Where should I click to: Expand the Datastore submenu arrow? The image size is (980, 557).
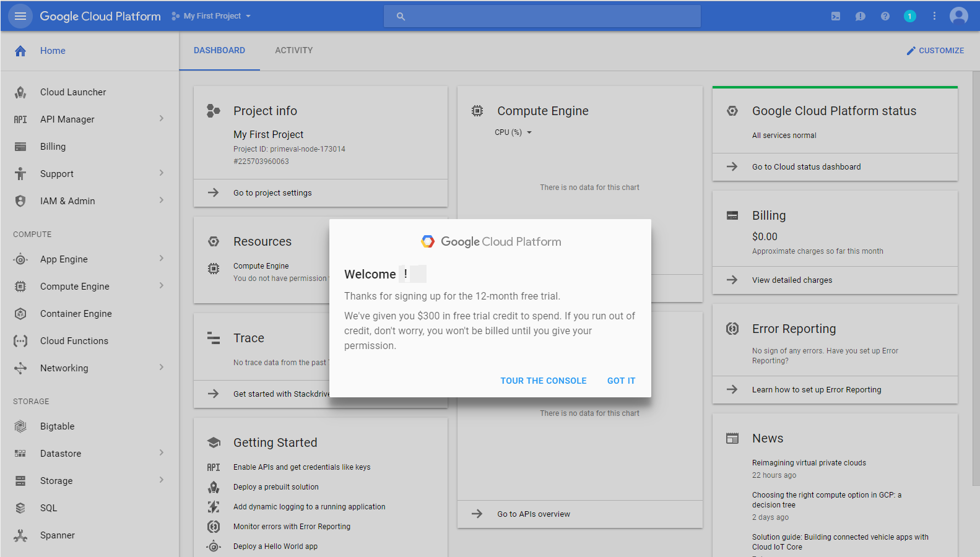(162, 452)
